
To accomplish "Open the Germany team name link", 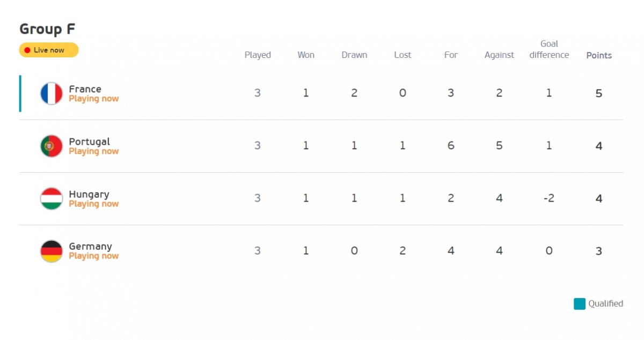I will point(90,247).
